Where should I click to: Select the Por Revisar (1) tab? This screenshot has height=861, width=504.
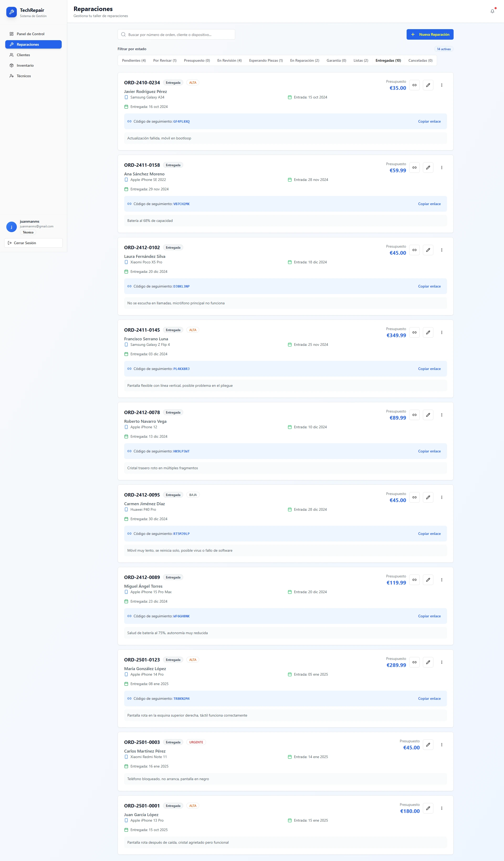[x=165, y=60]
